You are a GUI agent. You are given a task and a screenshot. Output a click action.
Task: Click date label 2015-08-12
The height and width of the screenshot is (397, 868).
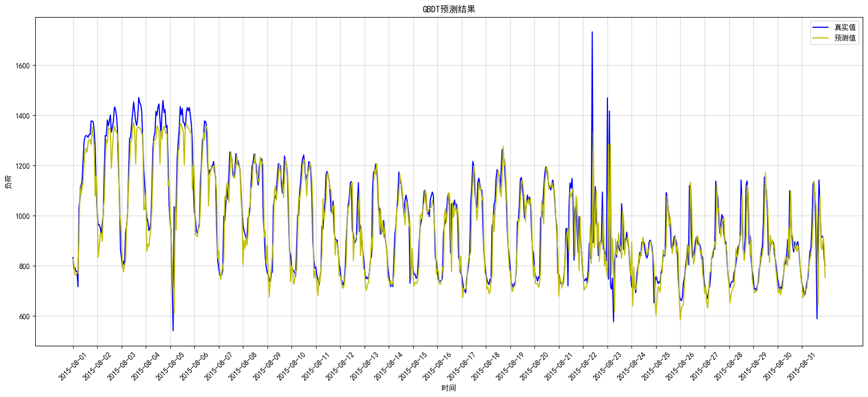(x=339, y=367)
